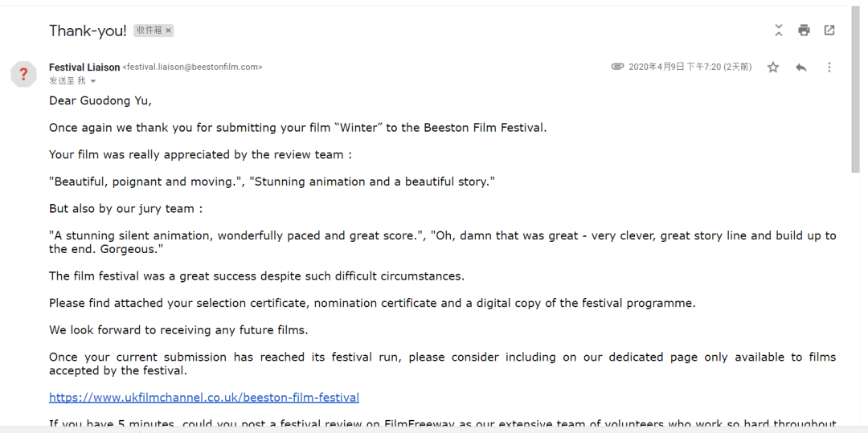Remove the 收件箱 label with its x
This screenshot has width=868, height=433.
click(x=168, y=31)
